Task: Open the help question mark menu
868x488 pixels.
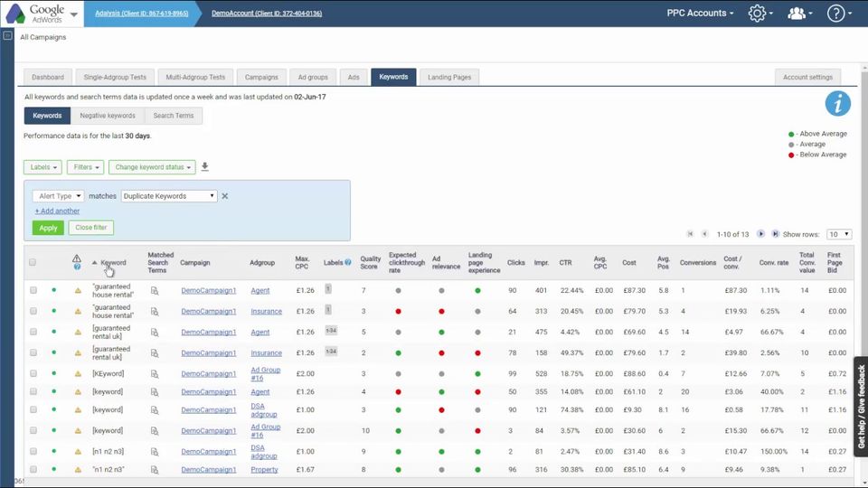Action: tap(836, 14)
